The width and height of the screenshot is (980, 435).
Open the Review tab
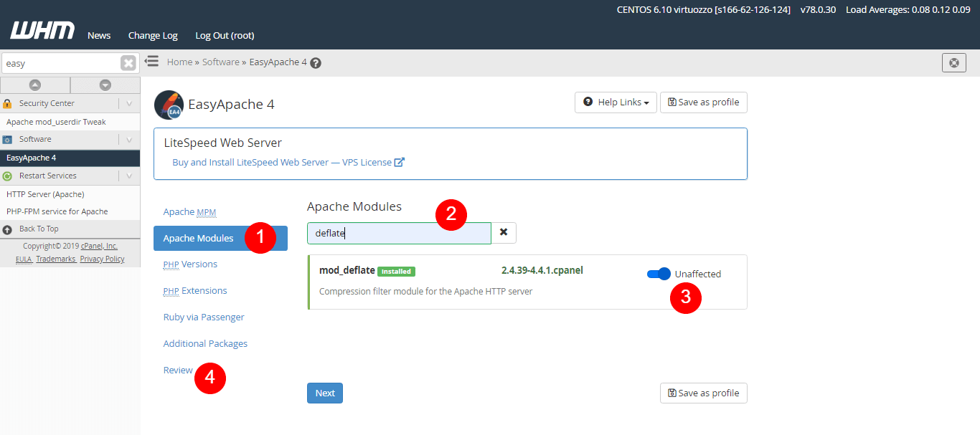[x=178, y=371]
